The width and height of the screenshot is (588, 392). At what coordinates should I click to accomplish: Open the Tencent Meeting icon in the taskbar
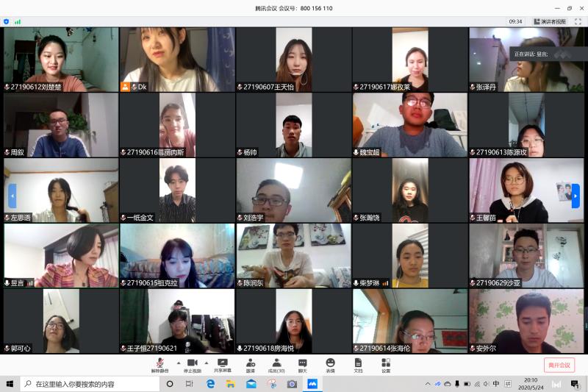[312, 384]
